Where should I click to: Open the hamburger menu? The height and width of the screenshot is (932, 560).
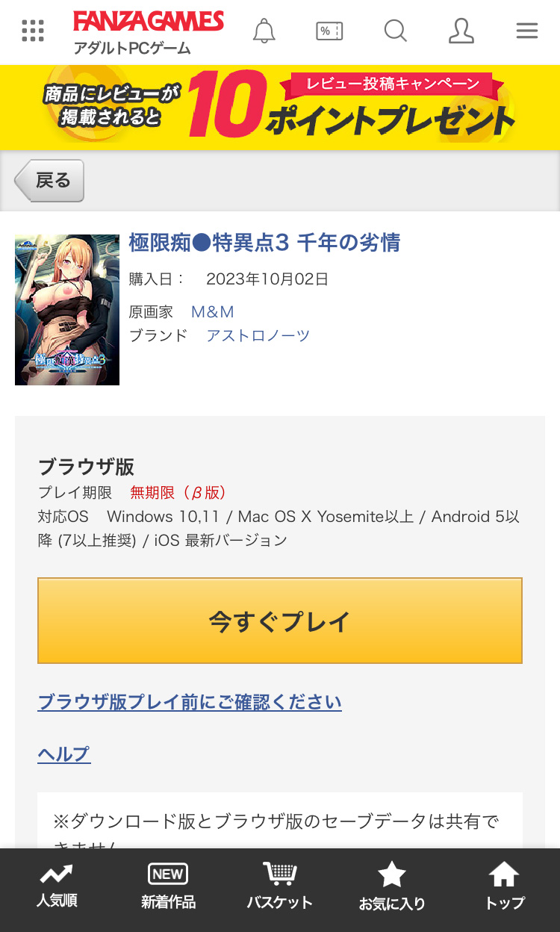527,31
